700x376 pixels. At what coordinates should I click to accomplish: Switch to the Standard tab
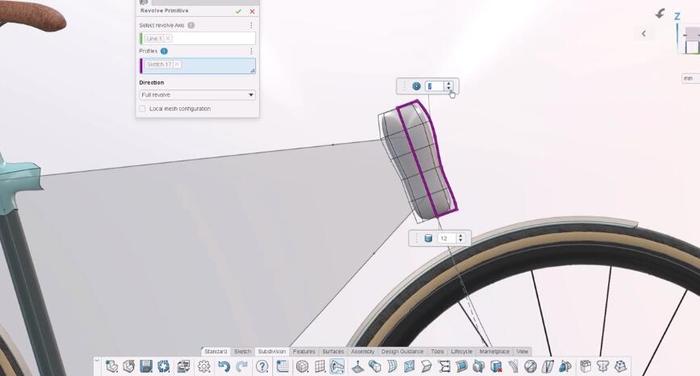(216, 352)
